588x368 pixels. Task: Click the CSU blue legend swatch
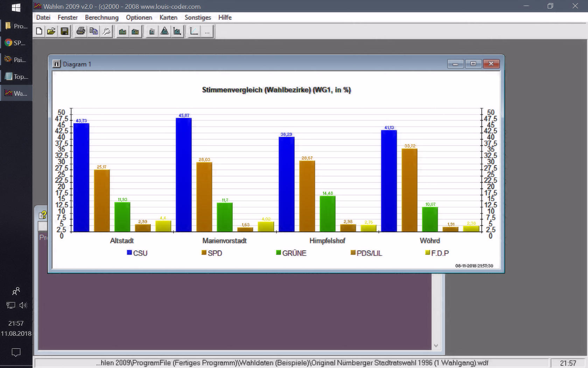(129, 253)
